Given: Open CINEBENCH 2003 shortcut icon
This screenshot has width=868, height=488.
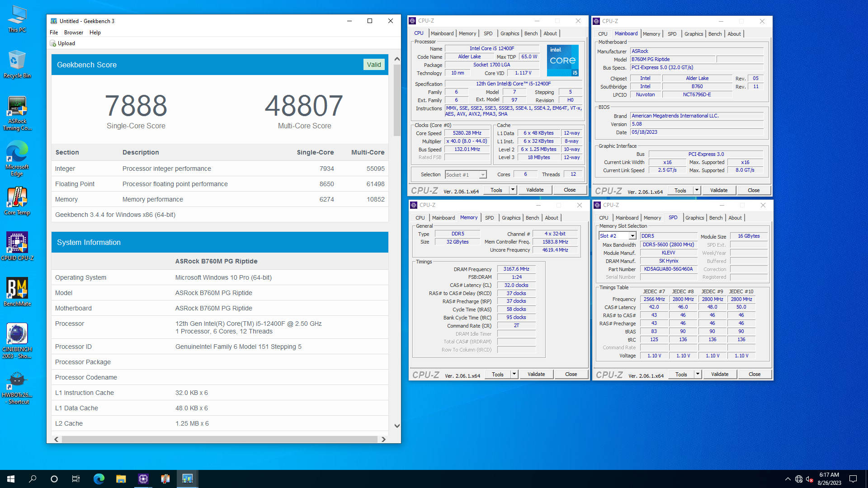Looking at the screenshot, I should (17, 341).
